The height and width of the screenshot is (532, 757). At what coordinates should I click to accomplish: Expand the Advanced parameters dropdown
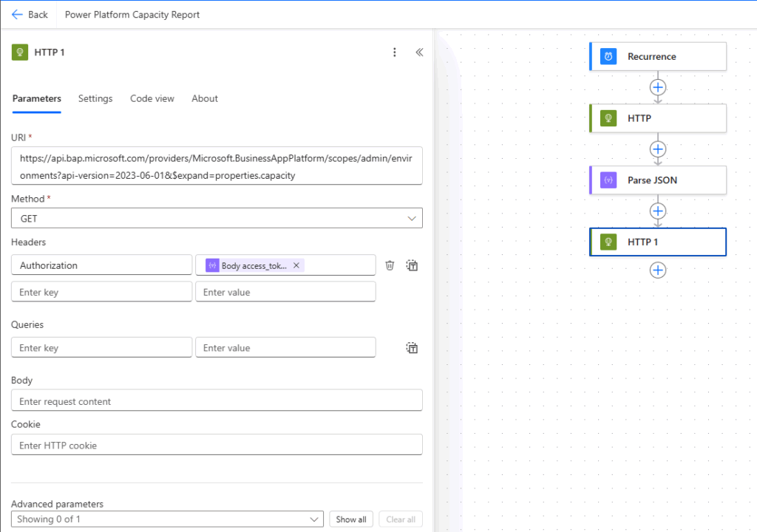tap(167, 519)
